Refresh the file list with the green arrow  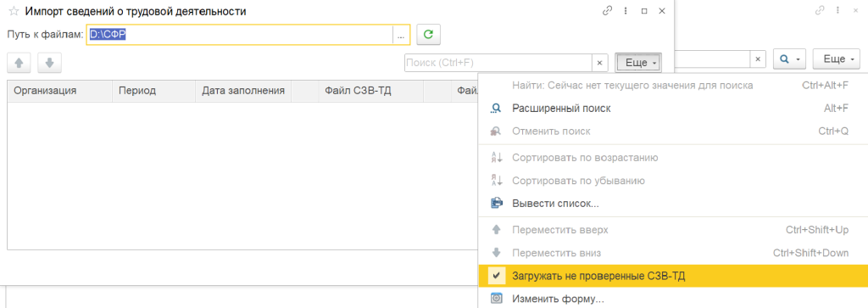tap(428, 34)
